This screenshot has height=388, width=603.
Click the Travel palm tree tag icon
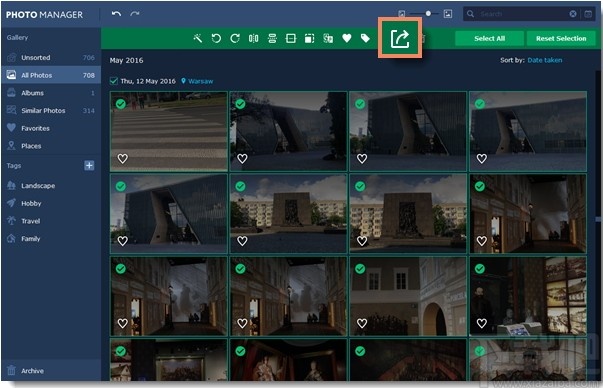coord(12,221)
